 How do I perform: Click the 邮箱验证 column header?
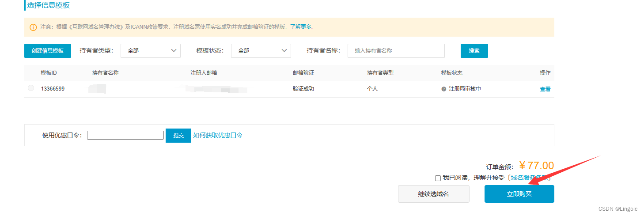(x=303, y=73)
